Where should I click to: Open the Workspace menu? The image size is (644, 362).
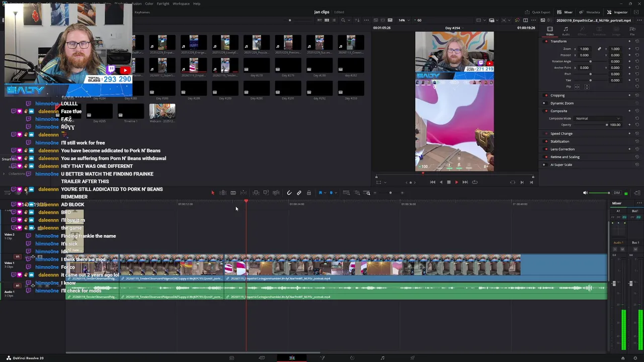(181, 4)
